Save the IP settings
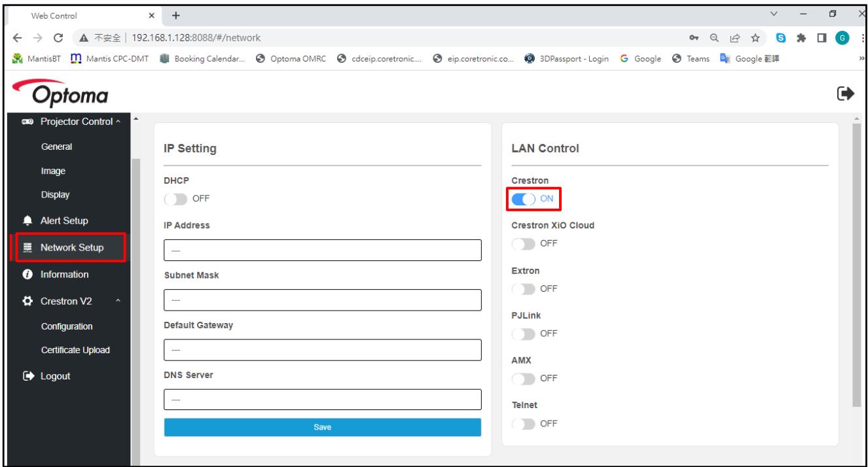 click(322, 427)
